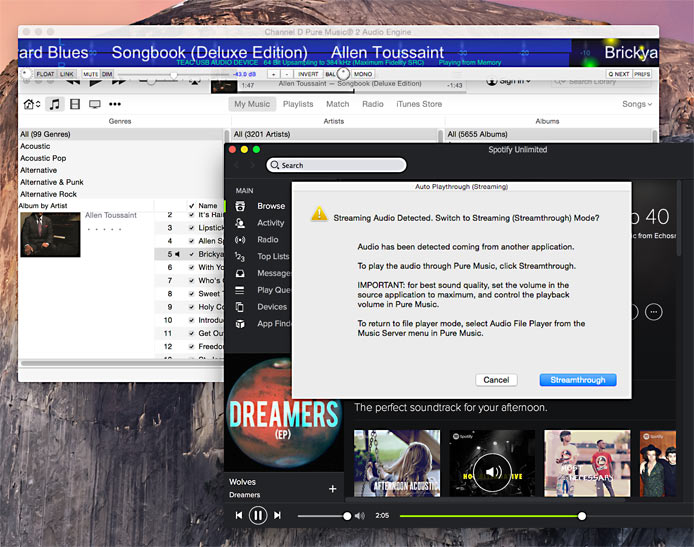Open Browse in the Spotify sidebar
The image size is (694, 547).
[x=271, y=206]
